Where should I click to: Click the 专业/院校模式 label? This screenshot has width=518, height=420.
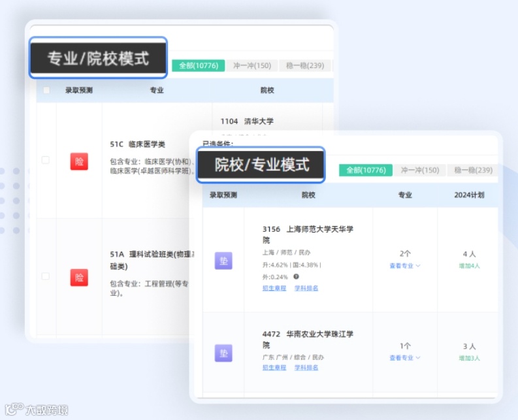coord(98,58)
